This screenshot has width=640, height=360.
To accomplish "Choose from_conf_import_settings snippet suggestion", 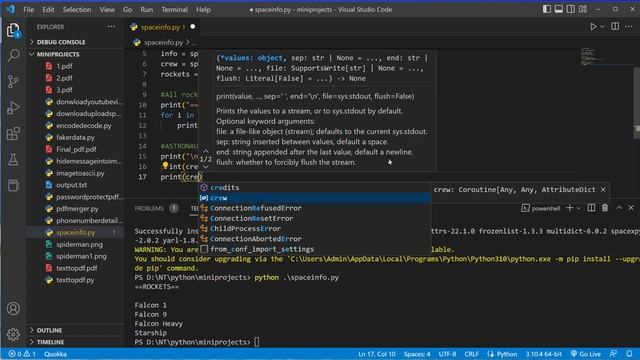I will coord(314,249).
